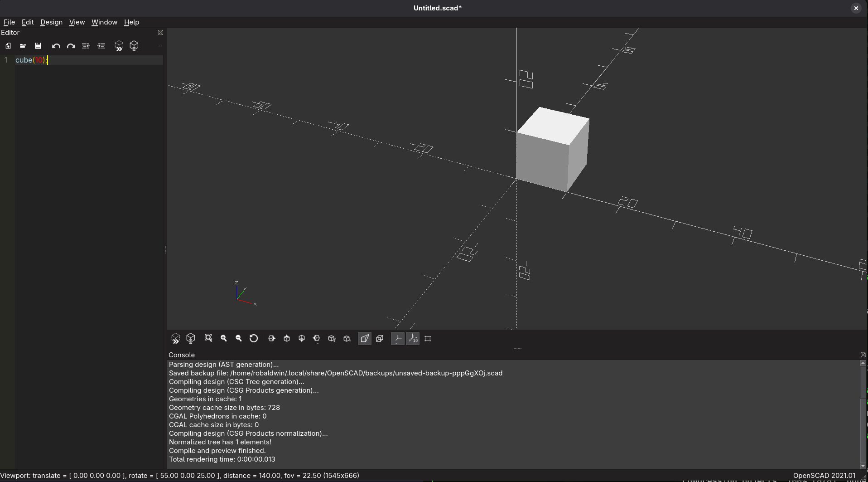
Task: Toggle show scale markers
Action: tap(413, 338)
